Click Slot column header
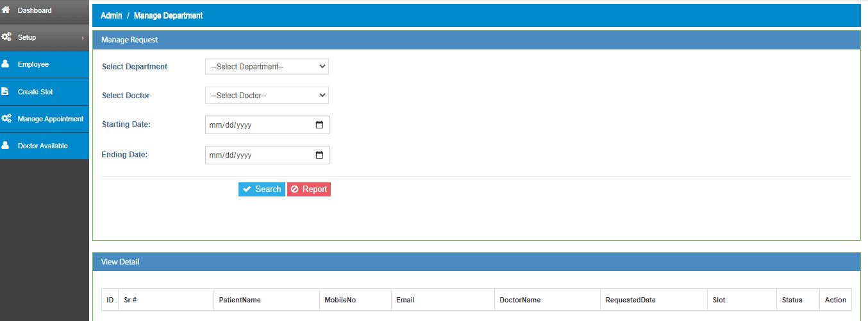Viewport: 868px width, 321px height. [x=742, y=300]
